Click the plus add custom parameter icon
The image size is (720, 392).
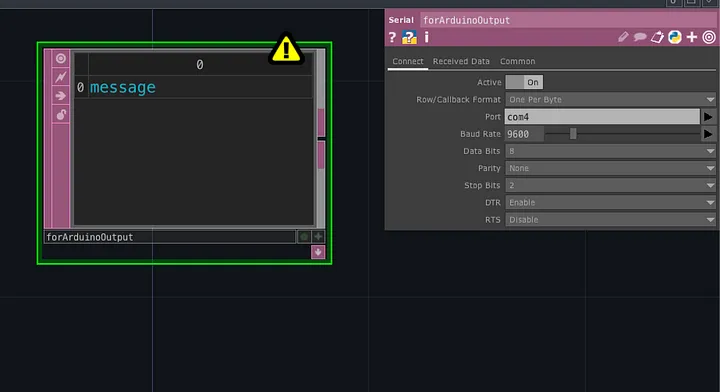click(692, 37)
